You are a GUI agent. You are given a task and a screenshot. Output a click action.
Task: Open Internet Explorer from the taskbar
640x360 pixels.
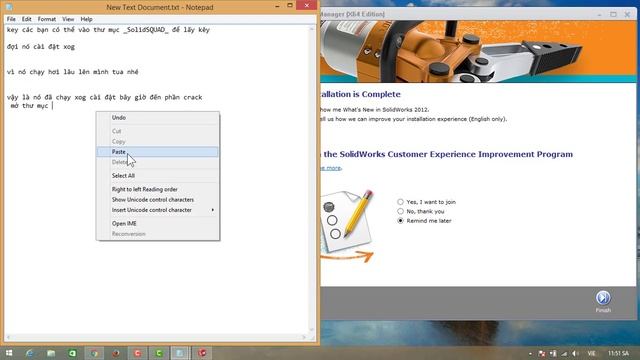point(29,353)
